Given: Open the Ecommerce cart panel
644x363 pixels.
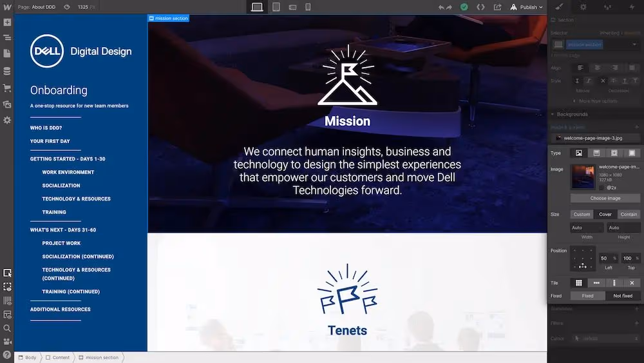Looking at the screenshot, I should tap(7, 88).
